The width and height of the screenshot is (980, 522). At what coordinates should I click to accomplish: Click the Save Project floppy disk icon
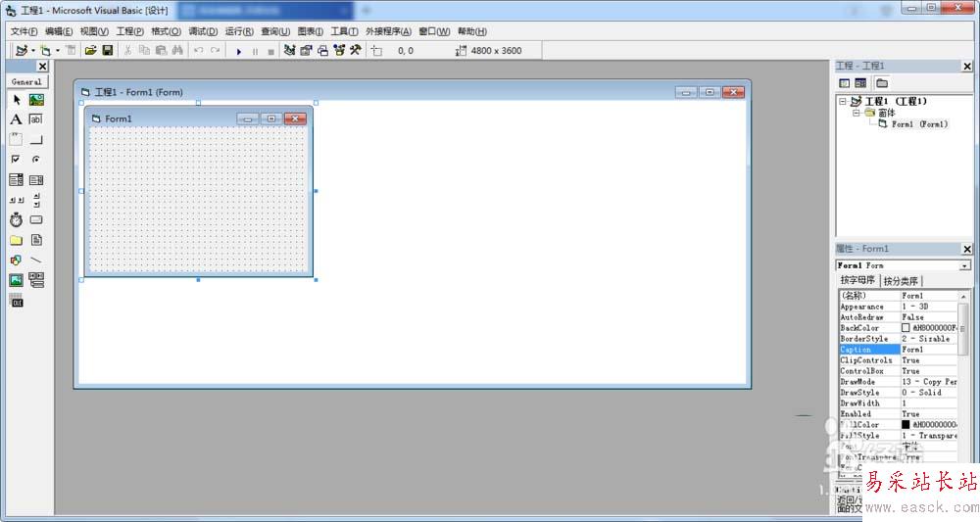[108, 51]
